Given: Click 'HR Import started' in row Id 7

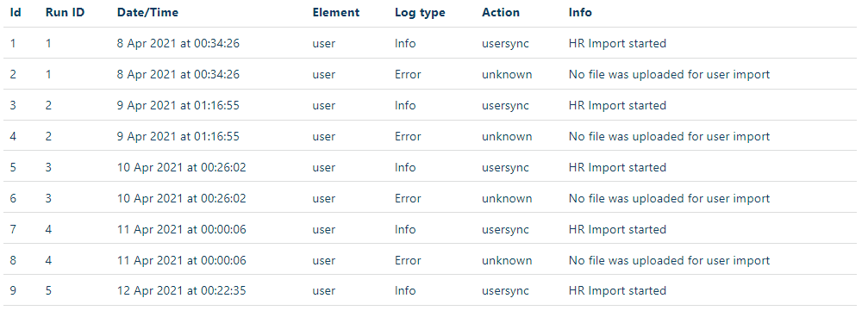Looking at the screenshot, I should [x=617, y=229].
